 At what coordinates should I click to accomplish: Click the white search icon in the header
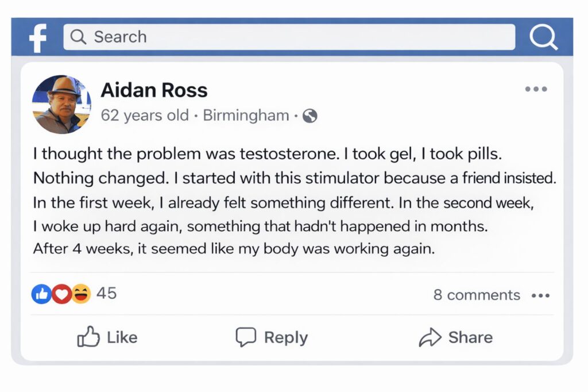[x=543, y=37]
